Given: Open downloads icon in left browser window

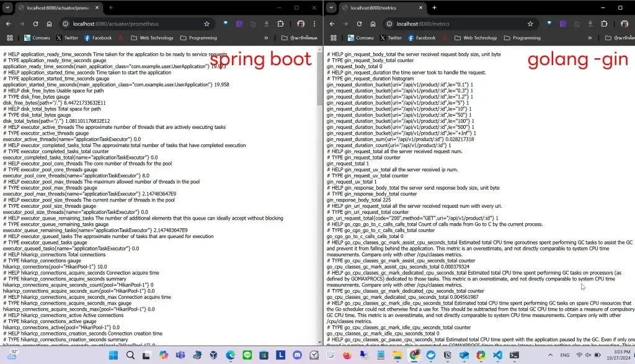Looking at the screenshot, I should tap(267, 24).
